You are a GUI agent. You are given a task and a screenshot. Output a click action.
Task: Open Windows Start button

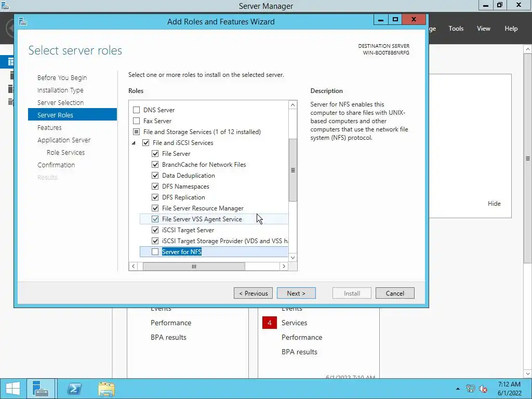(x=12, y=389)
